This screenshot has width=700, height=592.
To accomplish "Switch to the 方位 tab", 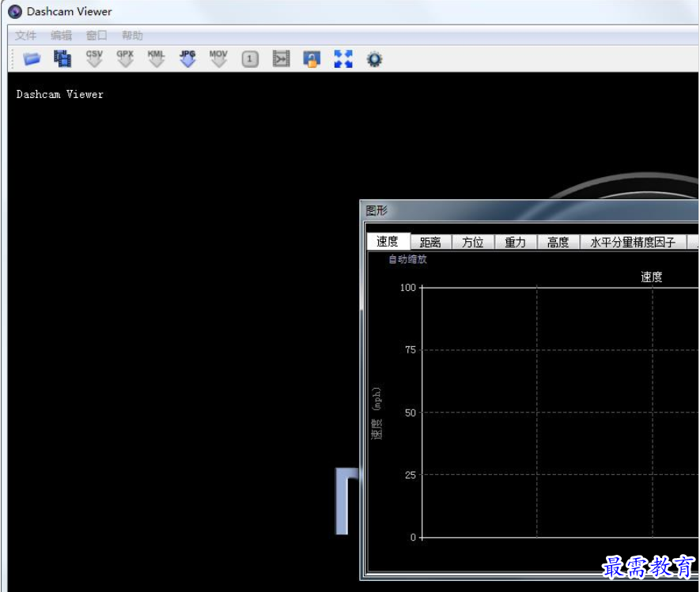I will [x=473, y=242].
